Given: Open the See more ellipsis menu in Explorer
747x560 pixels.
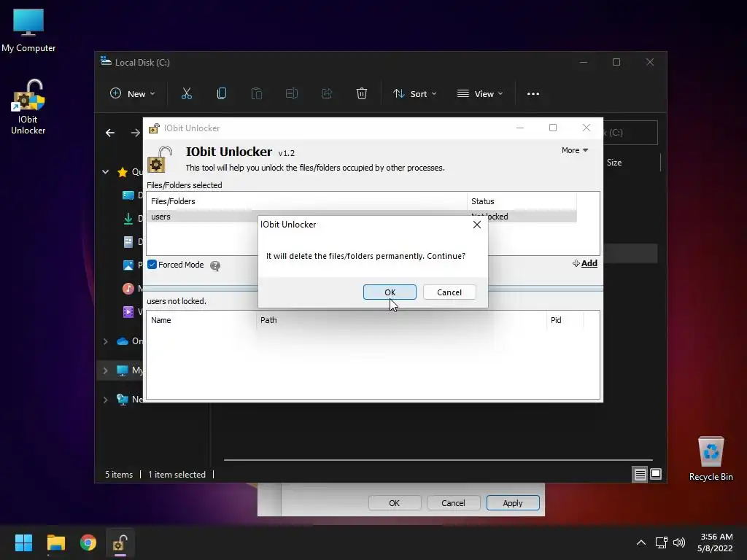Looking at the screenshot, I should point(533,94).
